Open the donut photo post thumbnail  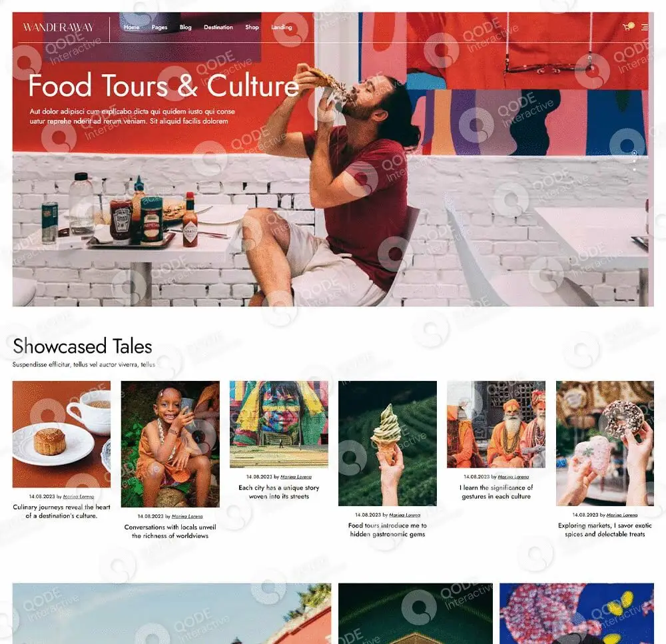click(x=605, y=444)
